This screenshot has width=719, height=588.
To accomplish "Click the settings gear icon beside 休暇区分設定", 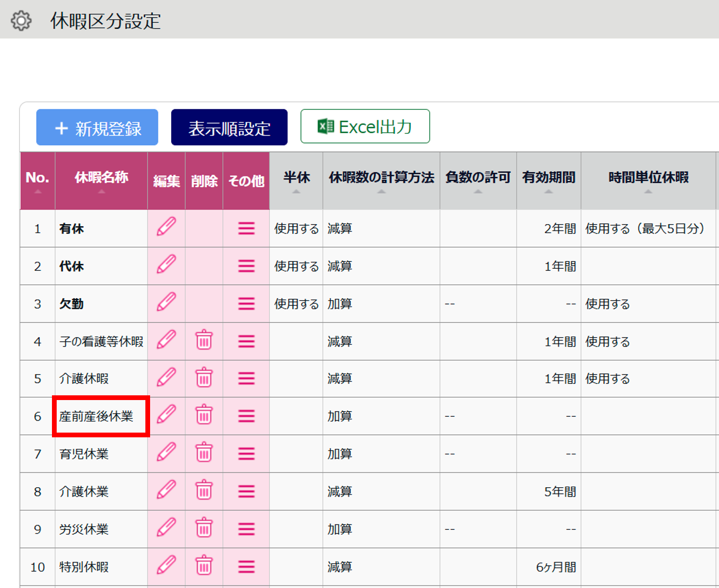I will 21,21.
